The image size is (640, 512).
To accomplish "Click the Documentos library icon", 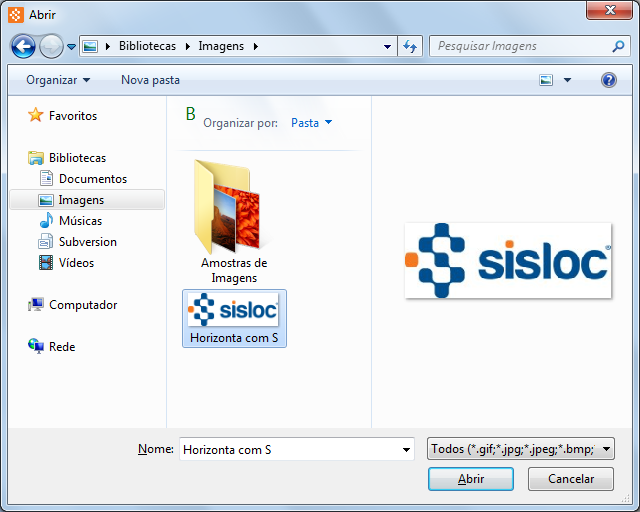I will (x=46, y=178).
